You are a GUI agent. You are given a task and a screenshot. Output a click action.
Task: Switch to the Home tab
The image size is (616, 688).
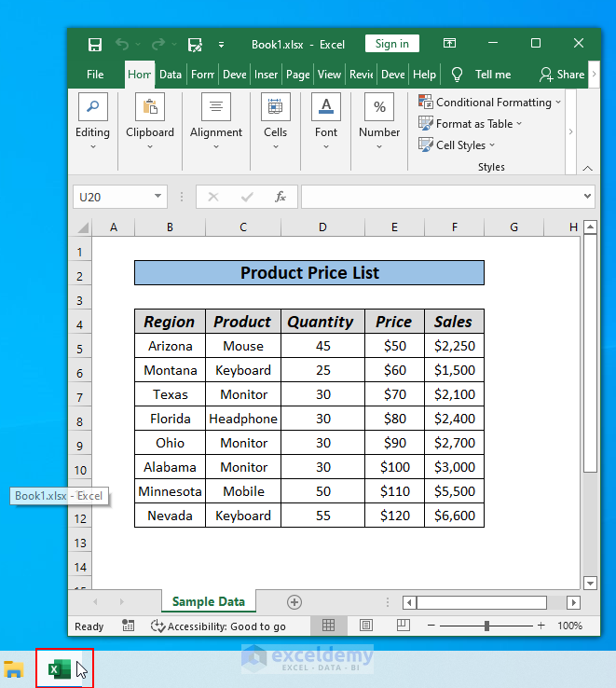coord(140,75)
